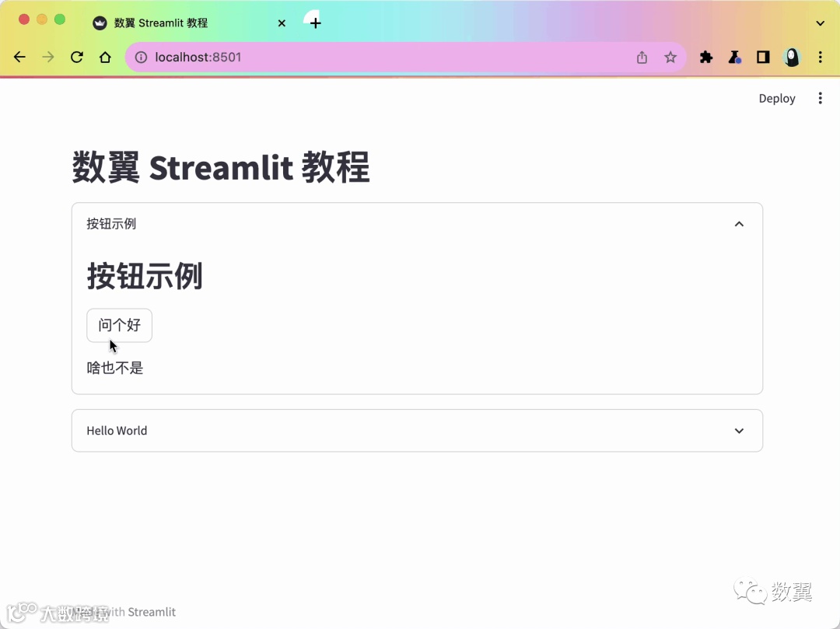Collapse the 按钮示例 expander chevron
Screen dimensions: 840x629
[x=740, y=224]
